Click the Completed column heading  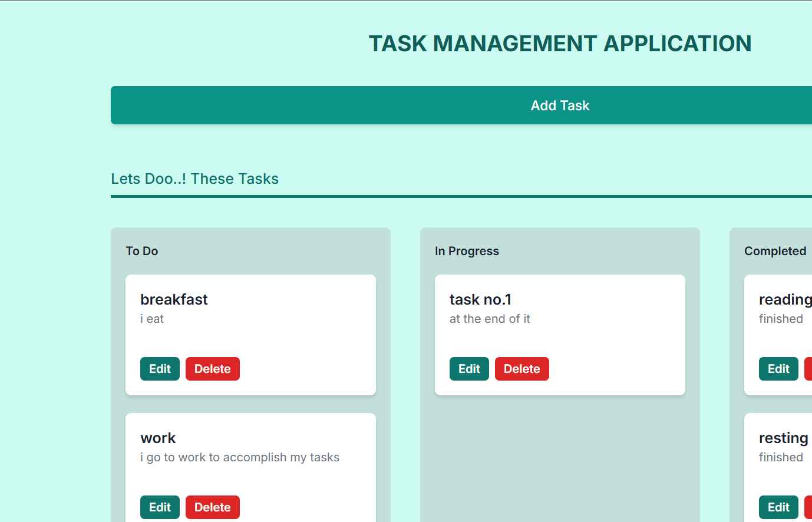(775, 251)
